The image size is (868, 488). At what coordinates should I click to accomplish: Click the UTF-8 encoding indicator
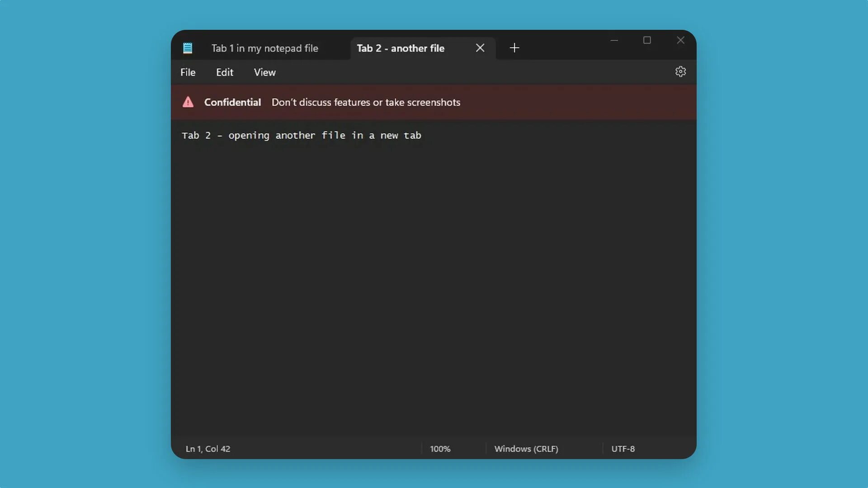point(623,448)
